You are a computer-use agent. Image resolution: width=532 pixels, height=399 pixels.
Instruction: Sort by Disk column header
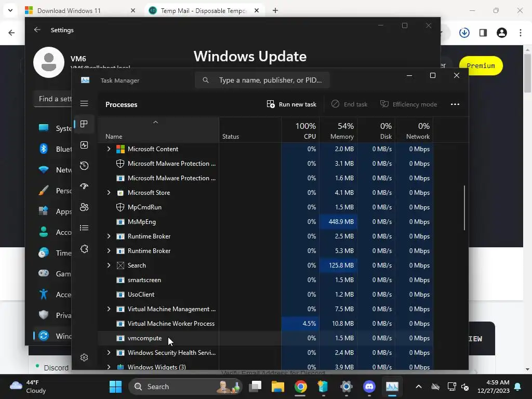coord(376,130)
